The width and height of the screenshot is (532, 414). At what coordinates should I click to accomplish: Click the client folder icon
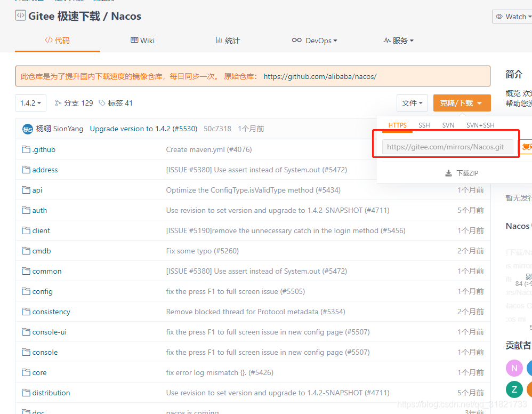(26, 230)
